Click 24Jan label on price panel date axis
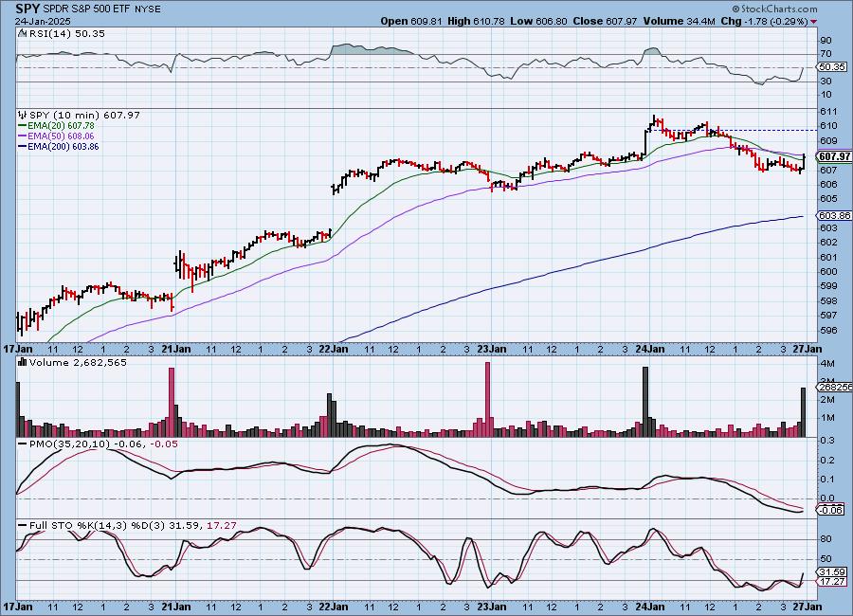The image size is (853, 616). [649, 349]
